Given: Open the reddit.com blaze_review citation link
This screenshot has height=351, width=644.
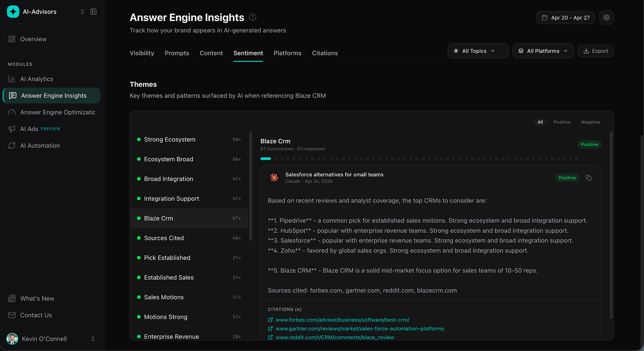Looking at the screenshot, I should [x=335, y=337].
